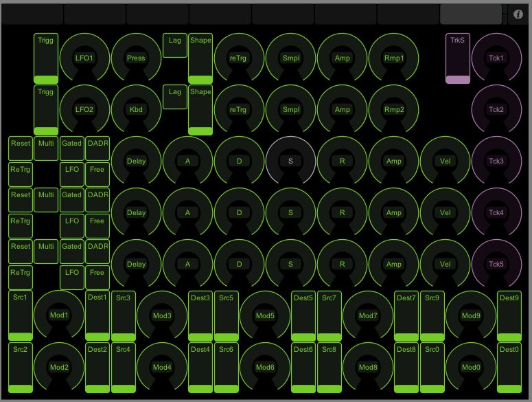Toggle the Free button in the Tck4 row
This screenshot has width=532, height=402.
click(x=97, y=226)
